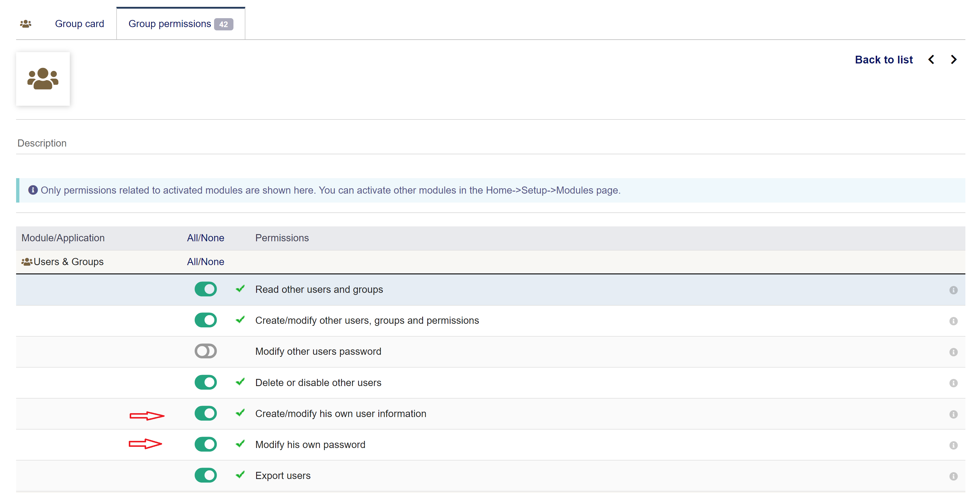Screen dimensions: 980x493
Task: Open the Group card tab
Action: (80, 24)
